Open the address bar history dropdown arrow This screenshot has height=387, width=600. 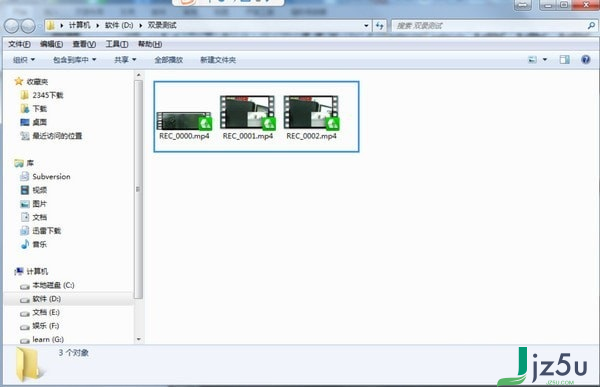(366, 26)
